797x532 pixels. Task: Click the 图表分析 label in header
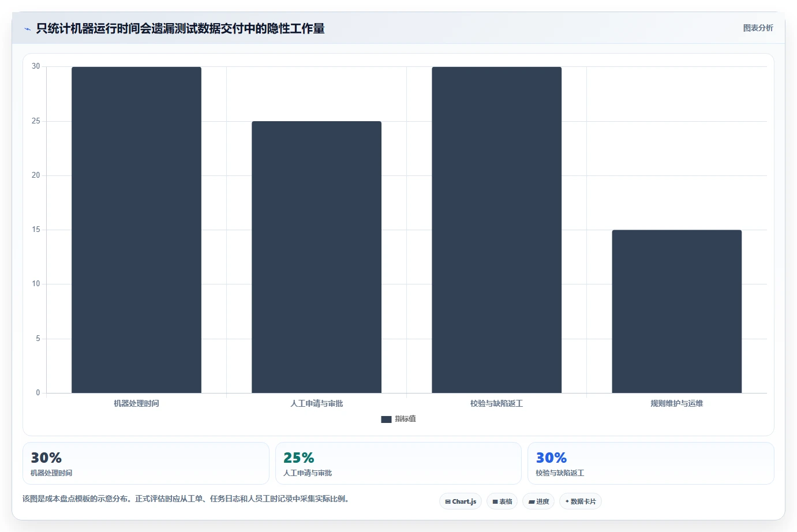(758, 28)
